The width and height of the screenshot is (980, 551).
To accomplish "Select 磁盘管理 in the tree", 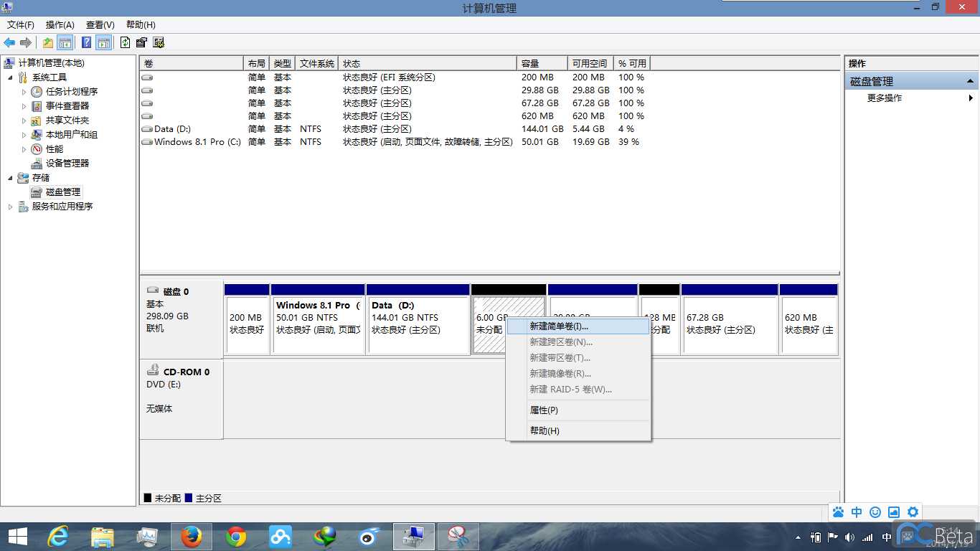I will [63, 192].
